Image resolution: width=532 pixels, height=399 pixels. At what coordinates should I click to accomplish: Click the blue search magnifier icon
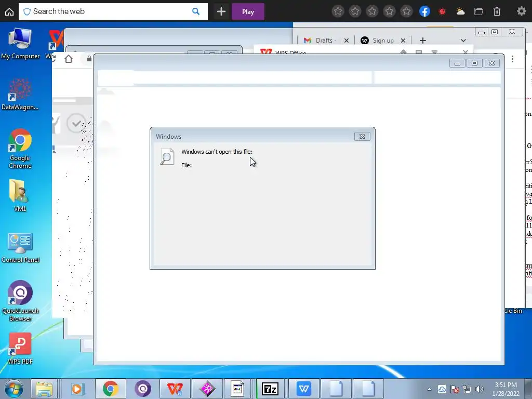(196, 11)
